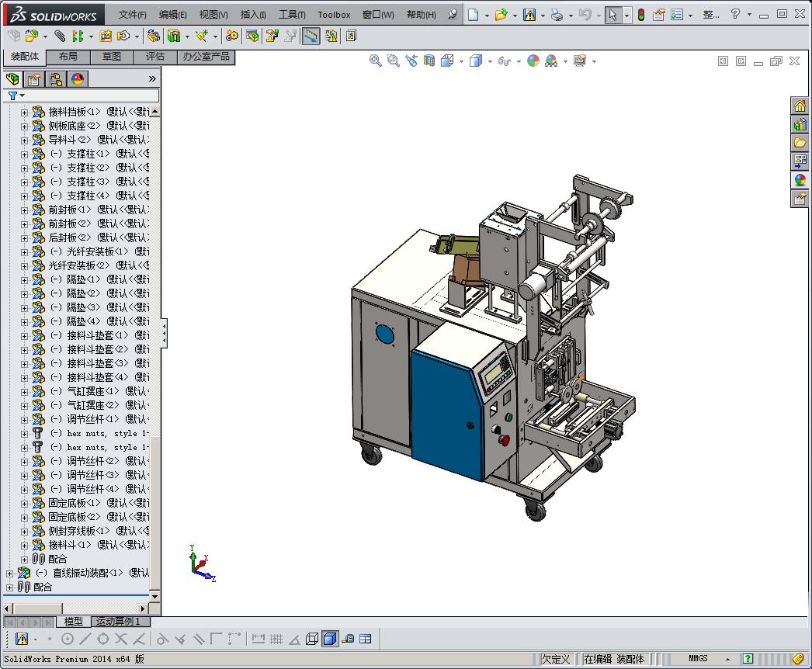Switch to the 评估 tab
This screenshot has width=812, height=669.
155,57
